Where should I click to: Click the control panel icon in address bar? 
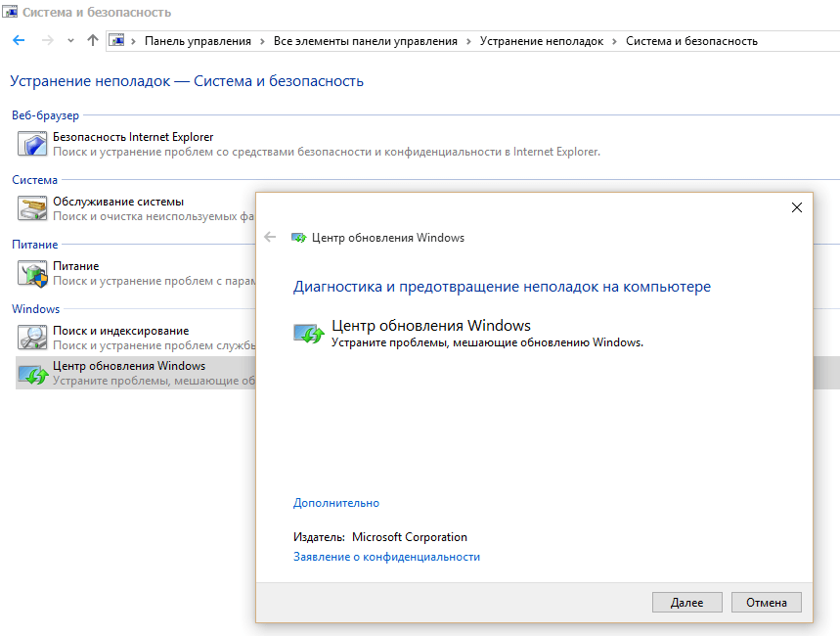(x=116, y=40)
